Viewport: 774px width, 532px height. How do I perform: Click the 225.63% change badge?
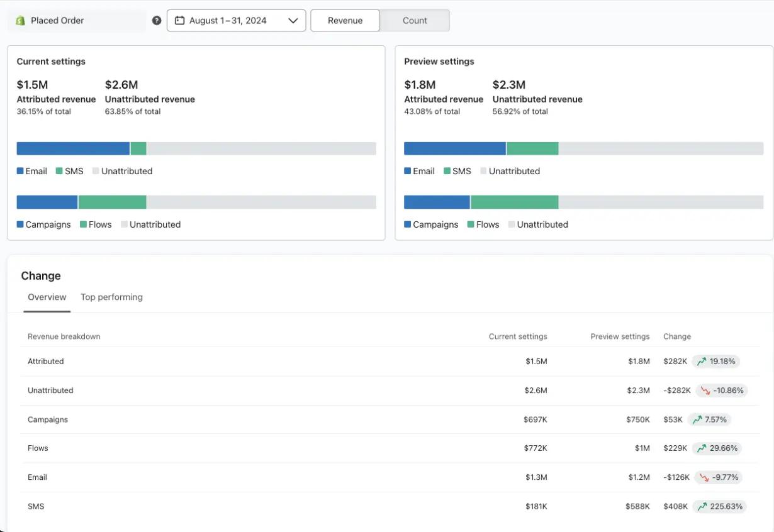(720, 506)
